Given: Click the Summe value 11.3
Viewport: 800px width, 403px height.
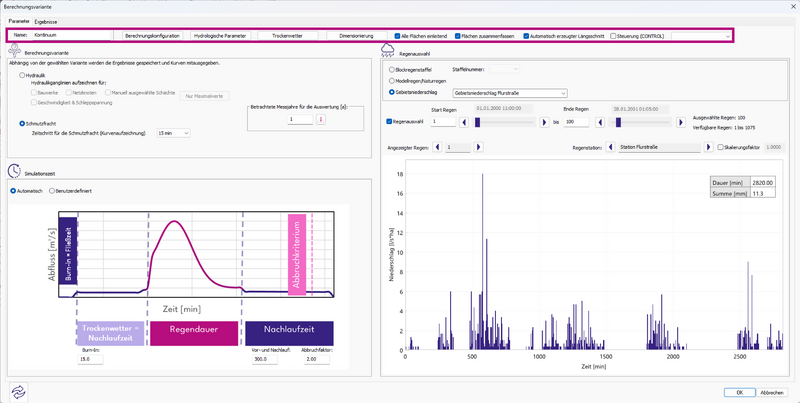Looking at the screenshot, I should [763, 193].
